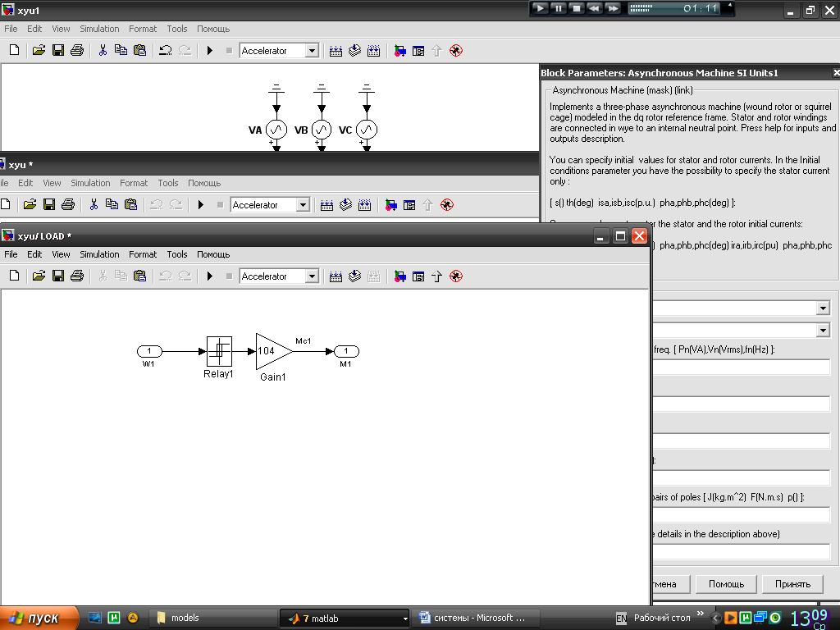This screenshot has height=630, width=840.
Task: Switch to системы - Microsoft Word taskbar button
Action: click(477, 619)
